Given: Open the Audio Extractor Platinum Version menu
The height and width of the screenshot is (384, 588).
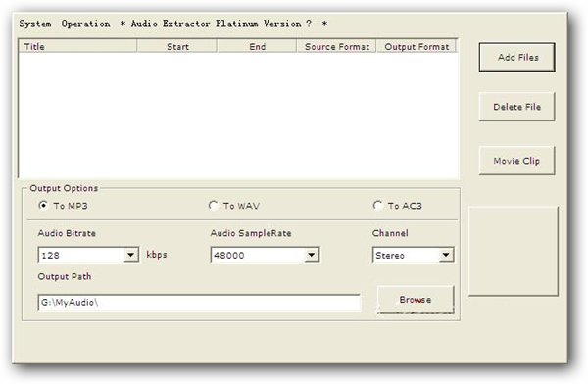Looking at the screenshot, I should click(223, 24).
